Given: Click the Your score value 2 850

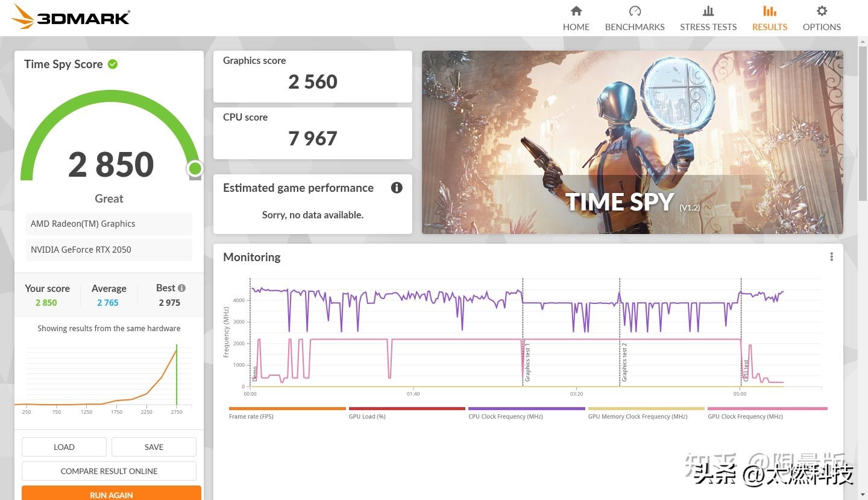Looking at the screenshot, I should point(46,303).
